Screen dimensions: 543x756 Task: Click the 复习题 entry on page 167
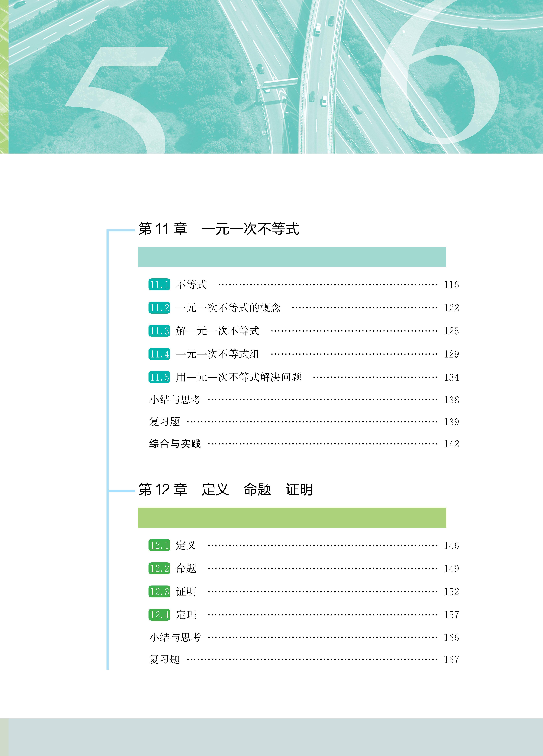coord(164,659)
